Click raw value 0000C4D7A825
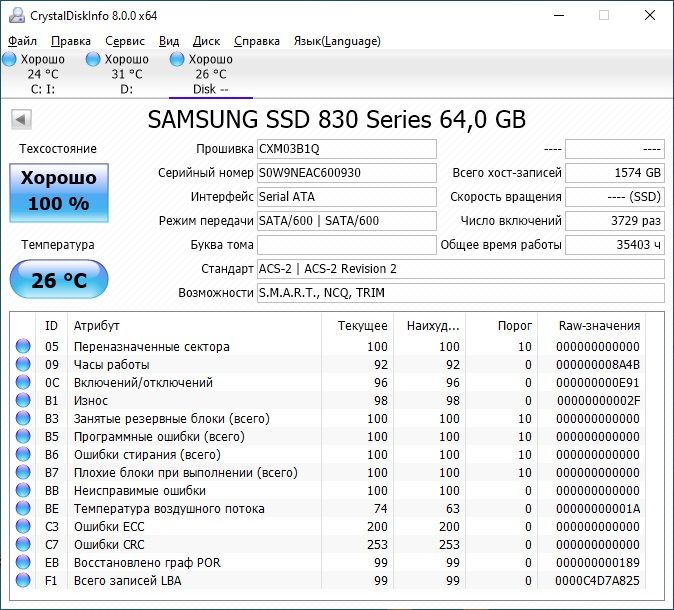The height and width of the screenshot is (610, 674). click(x=597, y=581)
